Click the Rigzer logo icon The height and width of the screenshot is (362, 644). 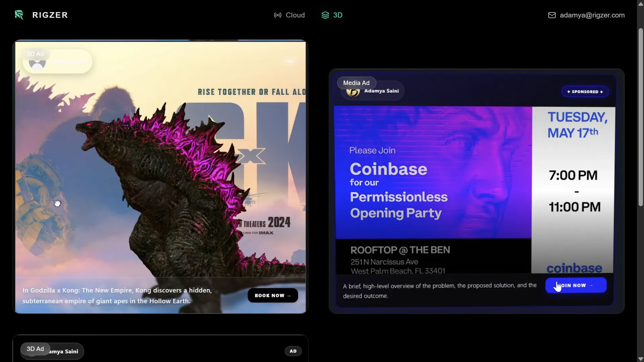(19, 15)
